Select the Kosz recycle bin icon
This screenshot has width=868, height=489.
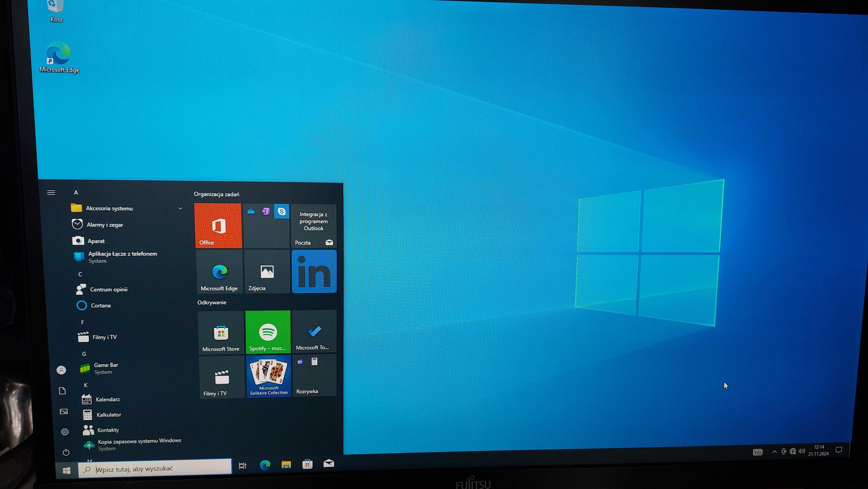(x=56, y=11)
